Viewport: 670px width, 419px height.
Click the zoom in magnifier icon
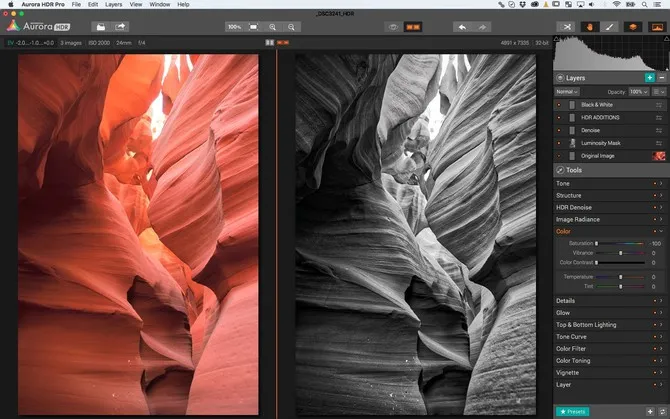[x=272, y=27]
